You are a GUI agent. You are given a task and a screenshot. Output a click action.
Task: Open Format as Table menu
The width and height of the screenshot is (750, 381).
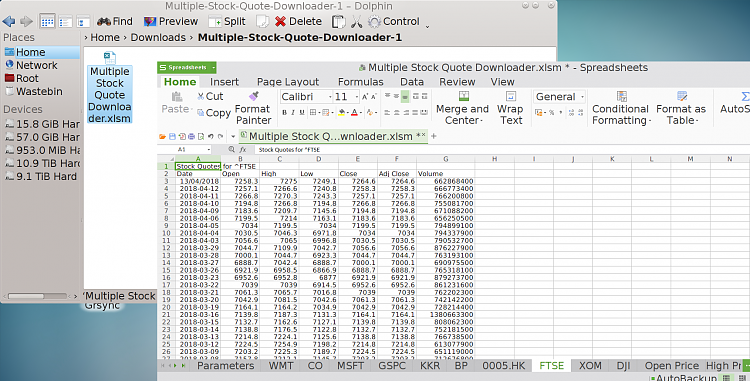(681, 109)
